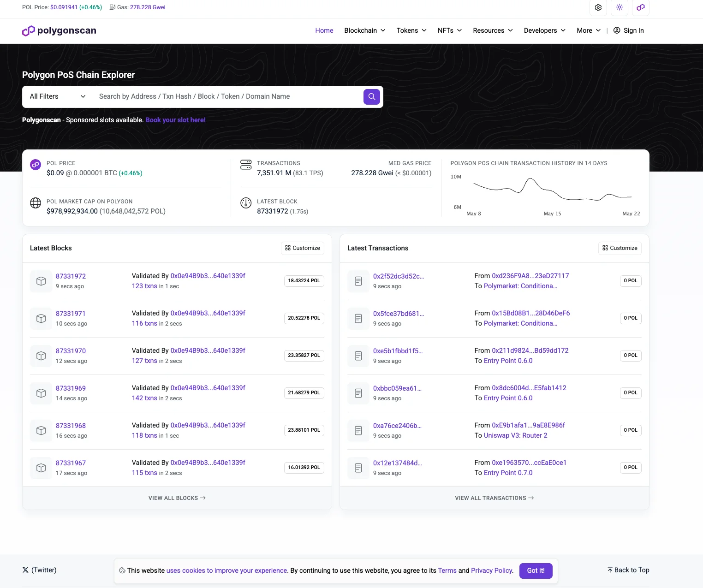Image resolution: width=703 pixels, height=588 pixels.
Task: Dismiss cookie notice with Got it!
Action: pos(536,570)
